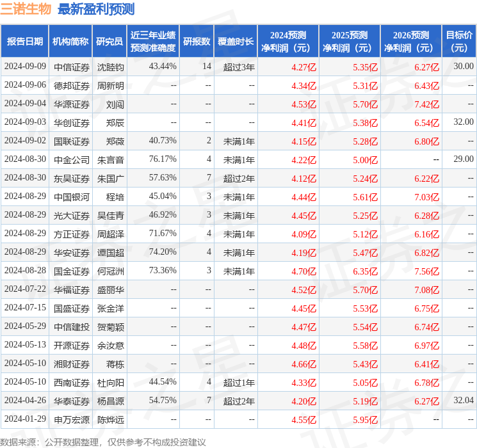
Task: Click analyst name 周超泽
Action: (110, 234)
